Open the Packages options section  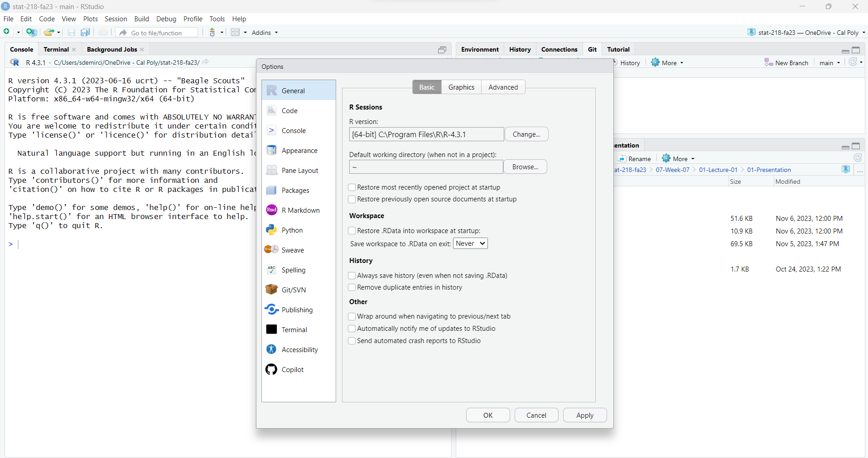(x=295, y=191)
